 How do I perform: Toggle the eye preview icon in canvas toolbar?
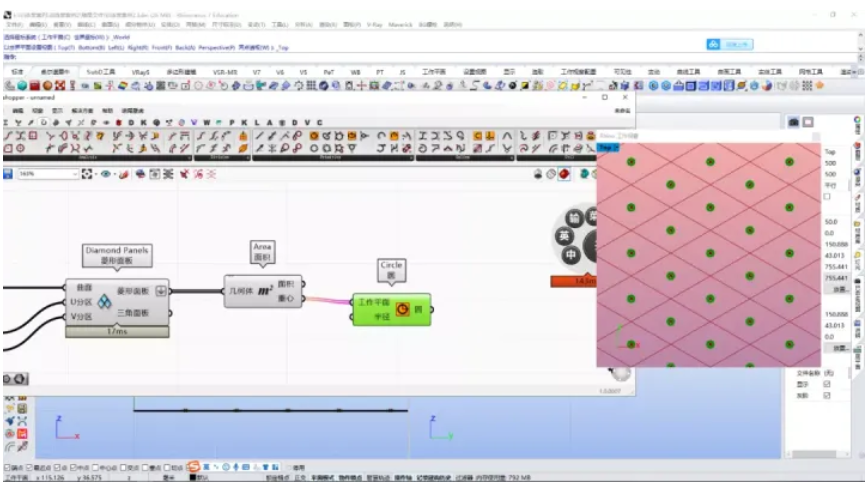(x=105, y=174)
